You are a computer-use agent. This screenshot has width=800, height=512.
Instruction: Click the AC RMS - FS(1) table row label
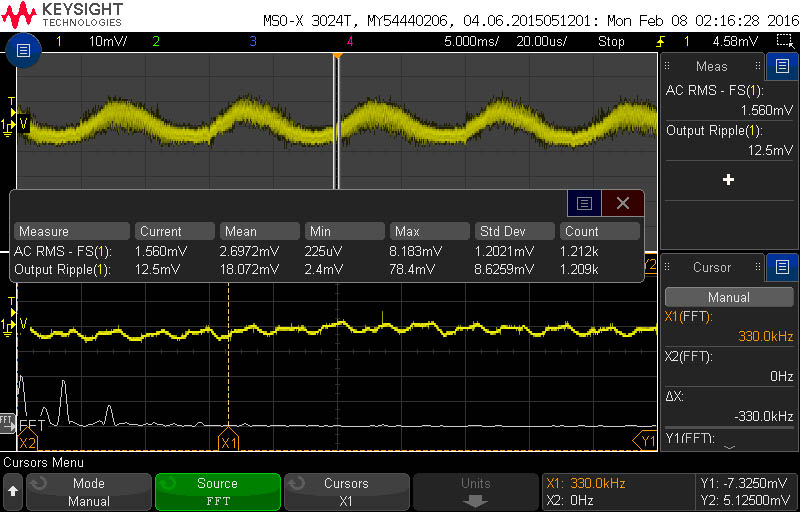[63, 251]
